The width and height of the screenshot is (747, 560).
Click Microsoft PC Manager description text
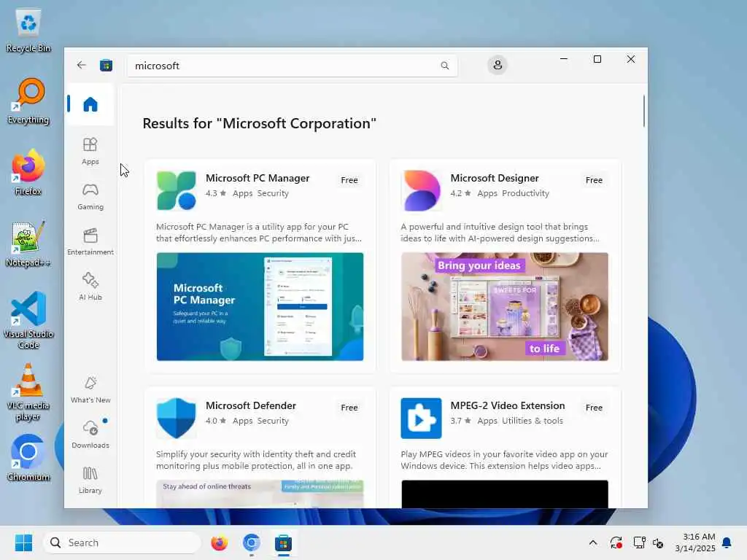tap(259, 233)
